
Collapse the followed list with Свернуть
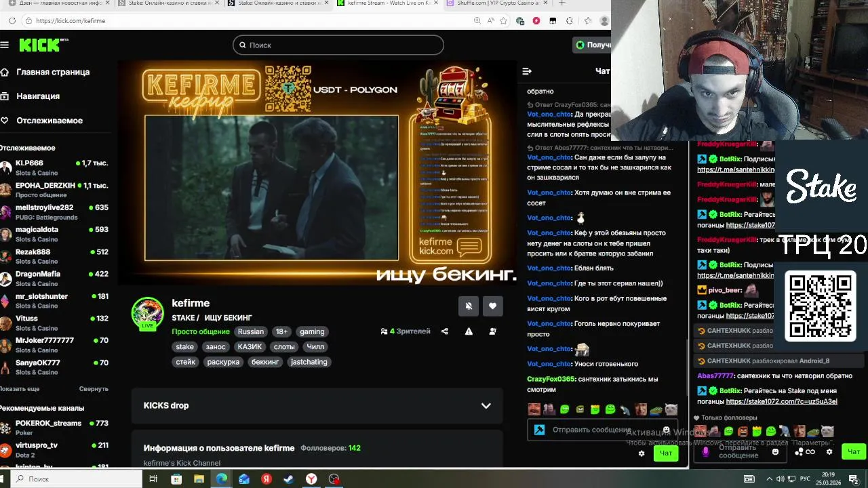tap(94, 389)
